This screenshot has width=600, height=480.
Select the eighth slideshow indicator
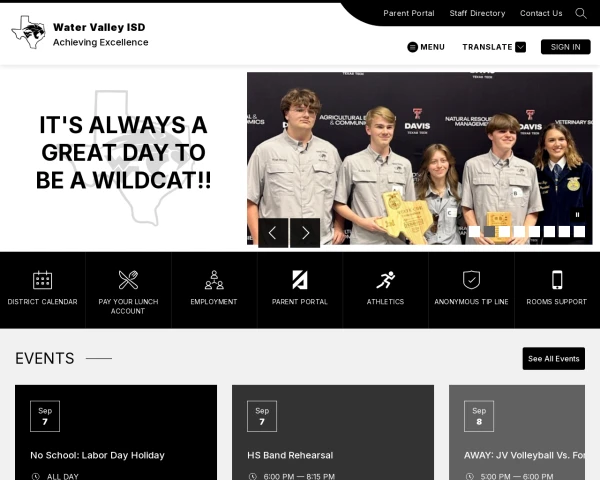(x=579, y=232)
